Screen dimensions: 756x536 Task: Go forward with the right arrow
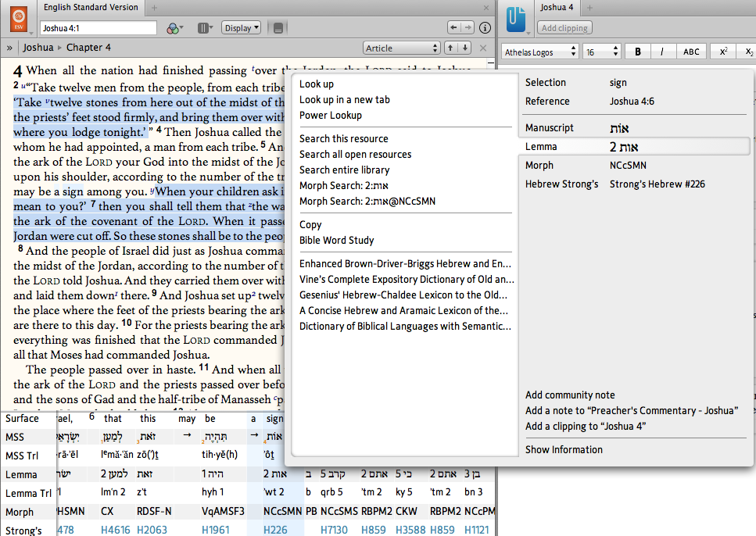468,28
